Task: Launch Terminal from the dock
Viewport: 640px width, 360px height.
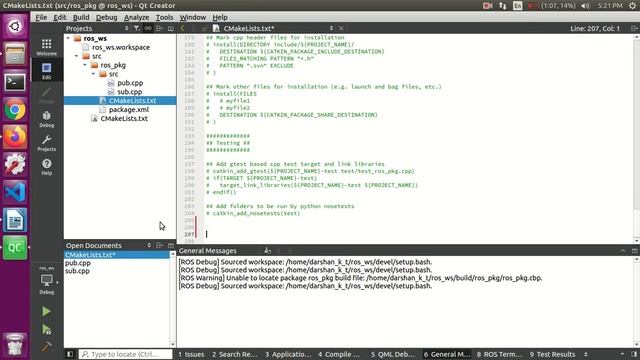Action: click(15, 82)
